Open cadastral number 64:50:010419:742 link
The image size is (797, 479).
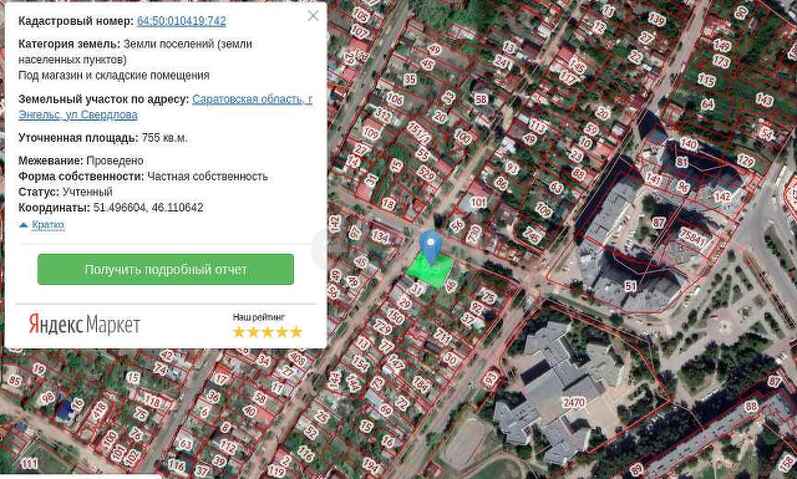tap(181, 21)
